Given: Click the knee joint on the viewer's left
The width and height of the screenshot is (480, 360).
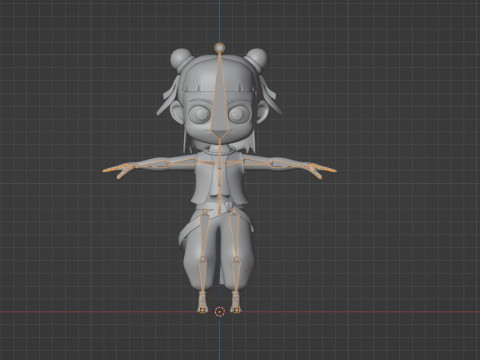Looking at the screenshot, I should click(202, 259).
